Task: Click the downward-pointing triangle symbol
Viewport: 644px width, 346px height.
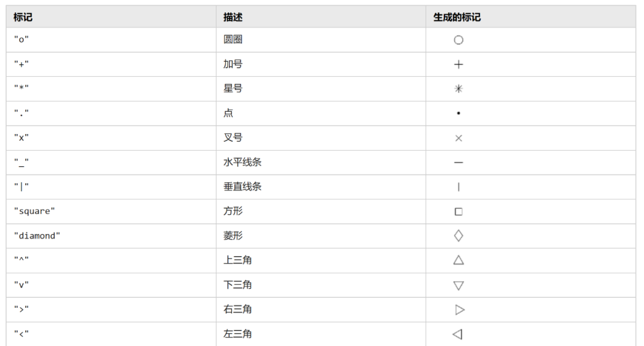Action: point(459,285)
